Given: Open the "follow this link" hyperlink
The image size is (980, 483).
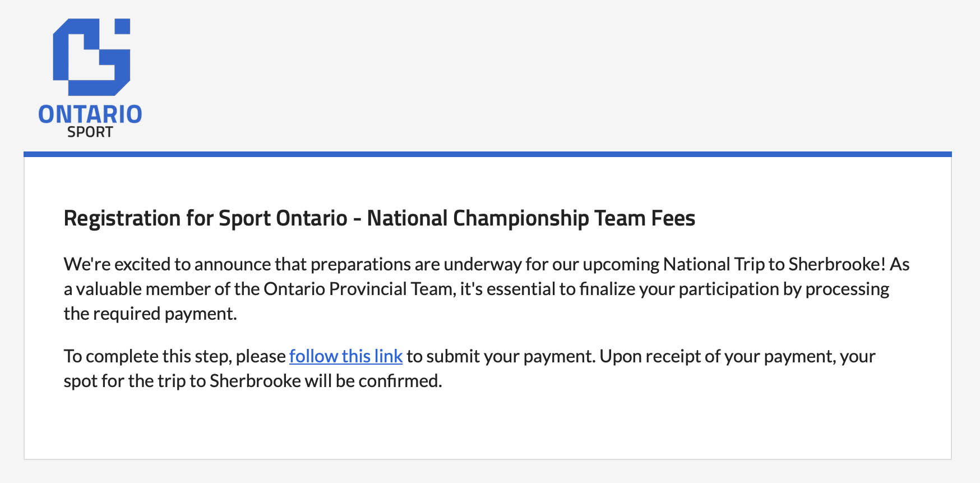Looking at the screenshot, I should point(345,356).
